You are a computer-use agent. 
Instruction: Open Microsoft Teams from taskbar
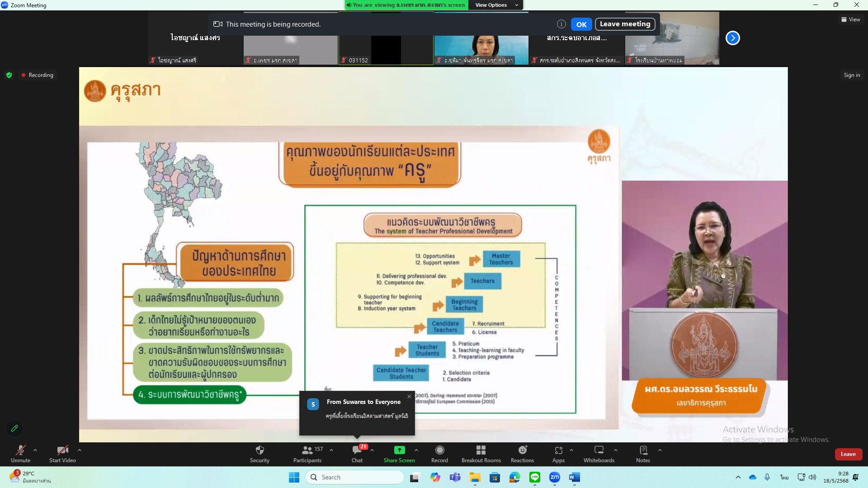(x=455, y=477)
